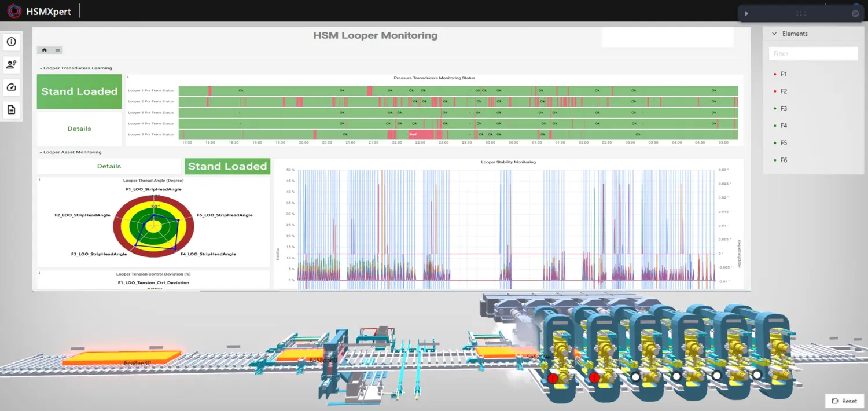Viewport: 868px width, 411px height.
Task: Click F5_LOO_StripHeadAngle radar label
Action: pos(225,215)
